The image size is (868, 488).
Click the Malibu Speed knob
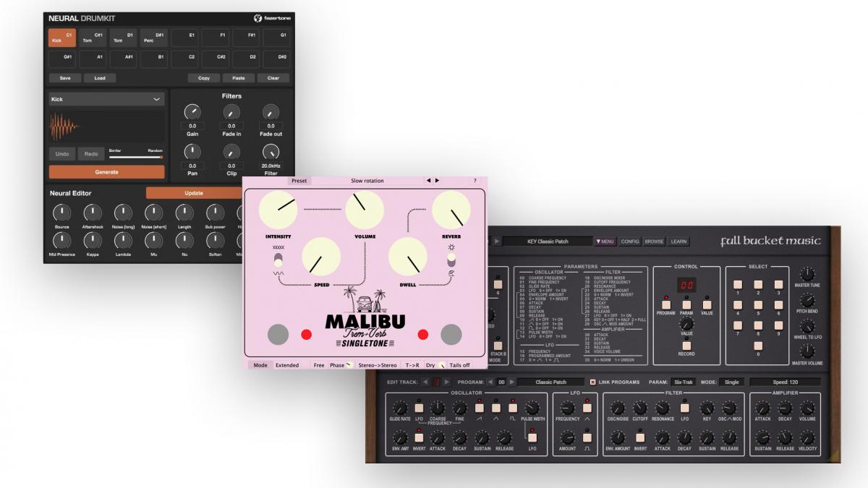click(x=321, y=256)
